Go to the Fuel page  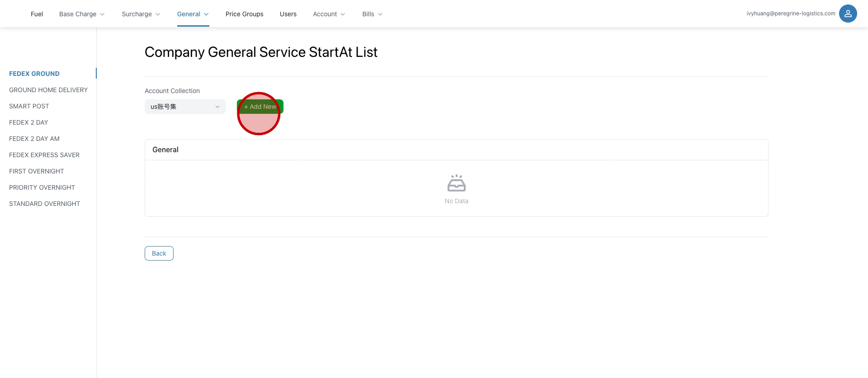pos(37,14)
